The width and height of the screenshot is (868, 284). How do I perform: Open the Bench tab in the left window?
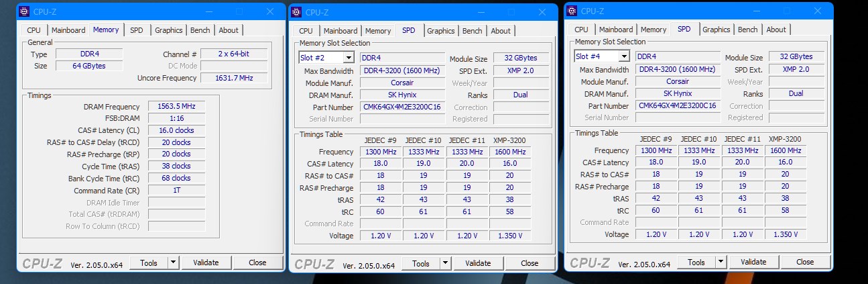point(200,30)
